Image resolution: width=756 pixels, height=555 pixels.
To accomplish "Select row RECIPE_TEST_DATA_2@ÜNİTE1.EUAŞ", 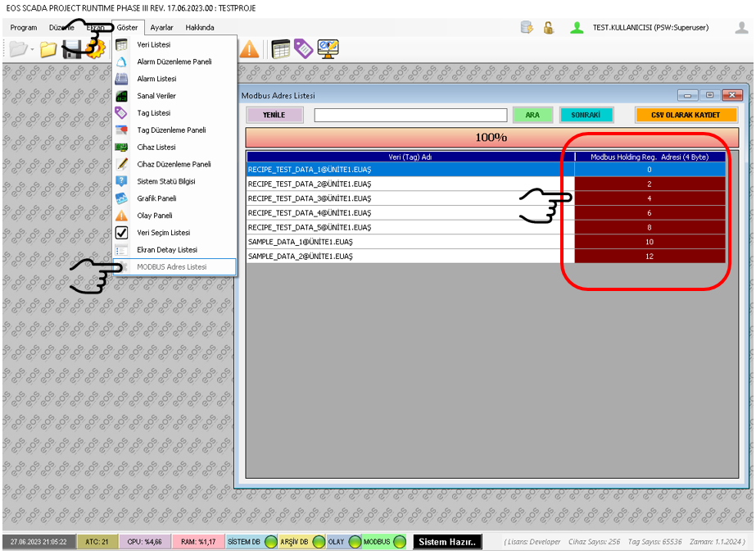I will (x=486, y=184).
